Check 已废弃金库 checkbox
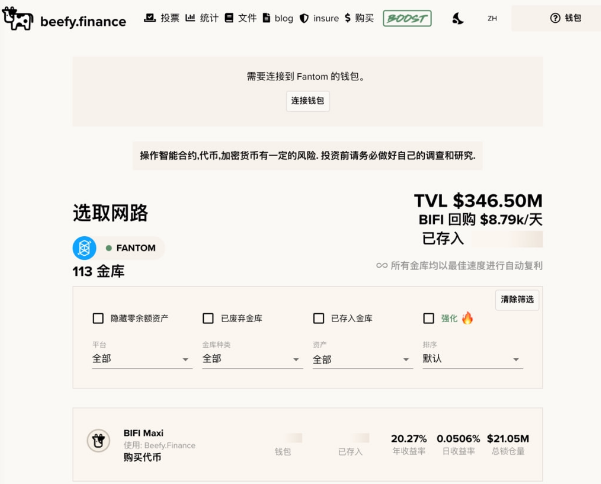Image resolution: width=601 pixels, height=484 pixels. (208, 318)
